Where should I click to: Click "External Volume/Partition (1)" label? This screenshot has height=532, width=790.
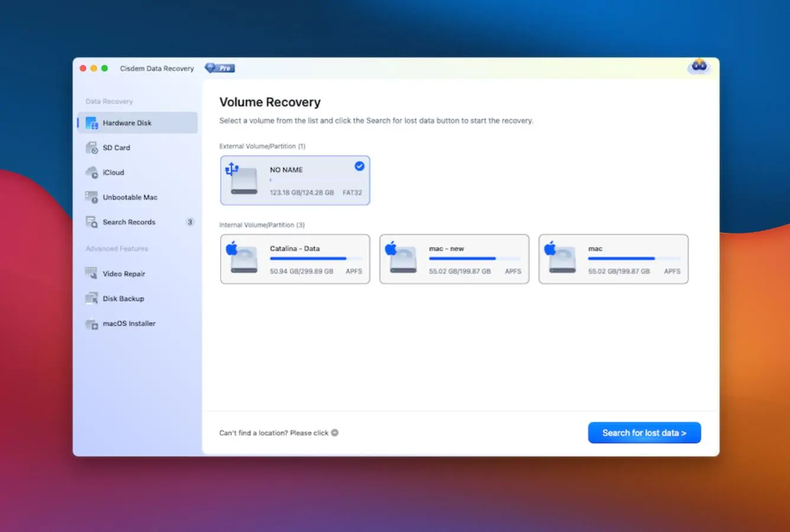(x=263, y=146)
